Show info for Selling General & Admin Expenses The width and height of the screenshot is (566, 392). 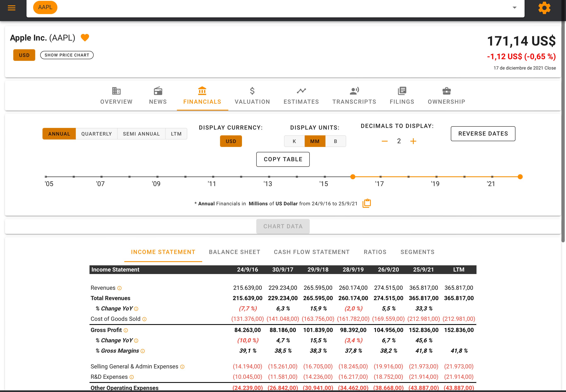[x=182, y=367]
